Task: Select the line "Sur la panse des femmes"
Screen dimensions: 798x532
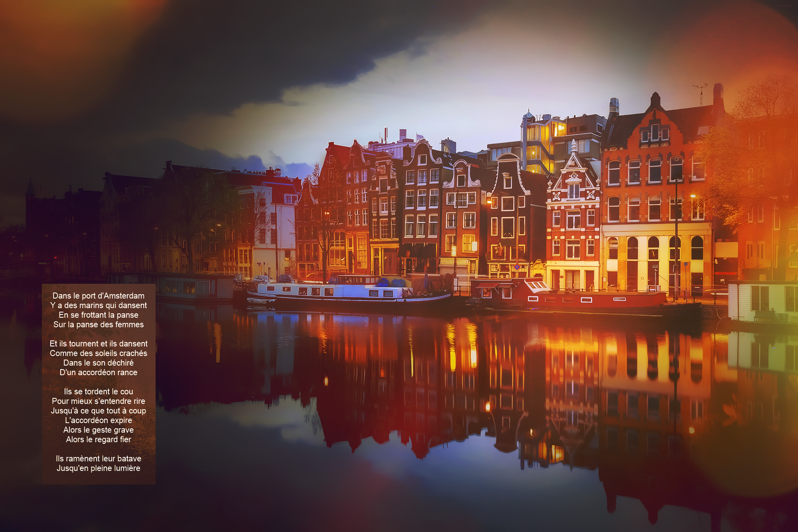Action: 99,324
